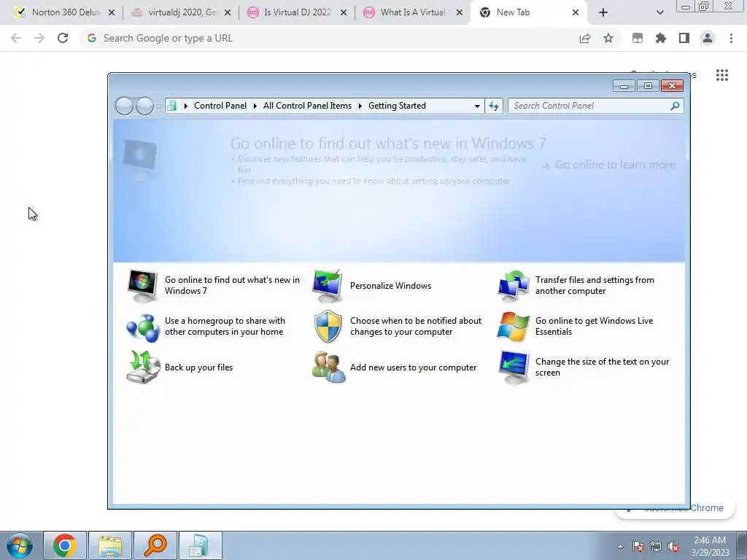Switch to the Is Virtual DJ 2022 tab
747x560 pixels.
(298, 12)
